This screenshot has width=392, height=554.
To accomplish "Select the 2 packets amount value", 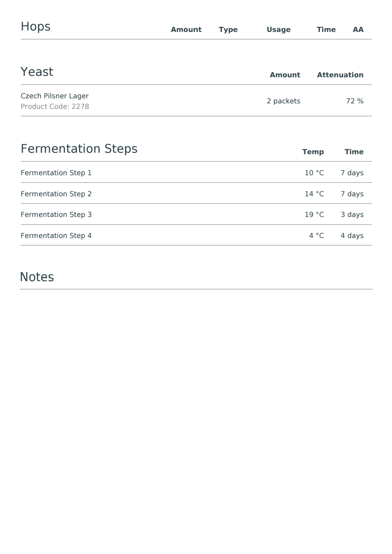I will click(283, 101).
